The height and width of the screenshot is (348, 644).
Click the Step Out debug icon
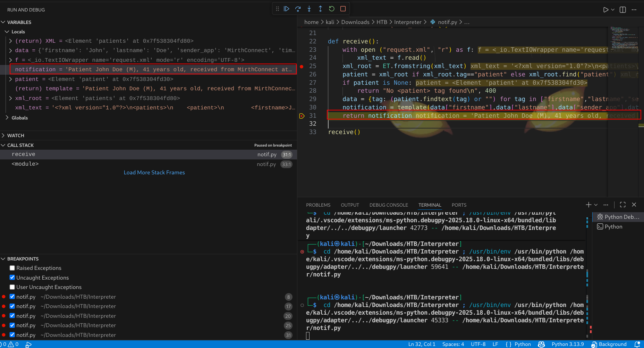320,9
